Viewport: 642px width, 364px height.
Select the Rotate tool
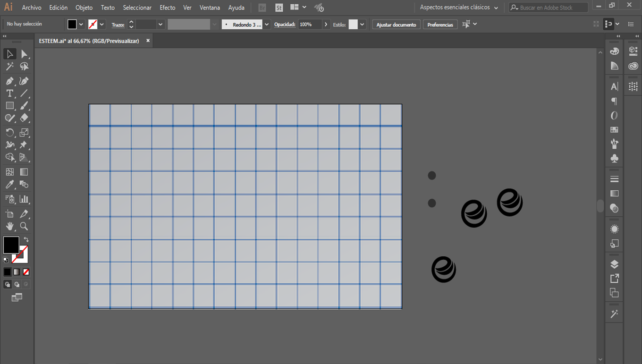(x=9, y=133)
